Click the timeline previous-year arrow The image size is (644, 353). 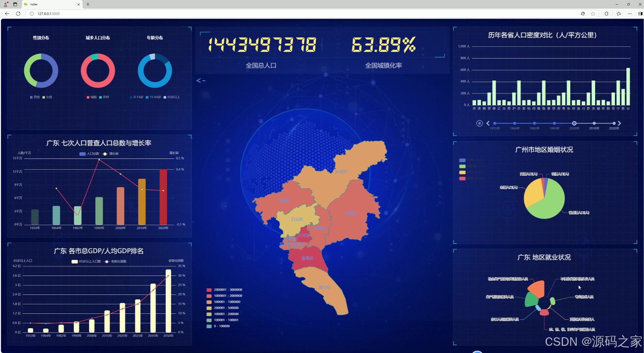[x=488, y=123]
